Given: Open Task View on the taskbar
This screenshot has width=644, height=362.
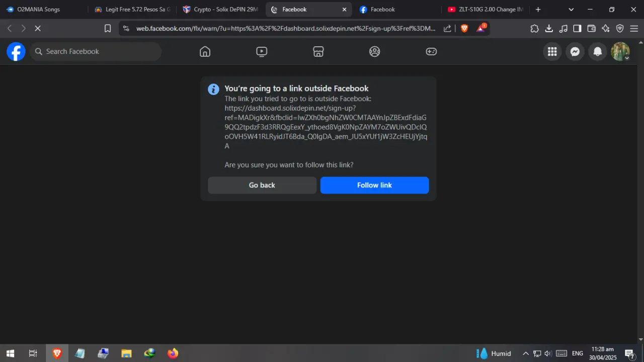Looking at the screenshot, I should point(33,353).
